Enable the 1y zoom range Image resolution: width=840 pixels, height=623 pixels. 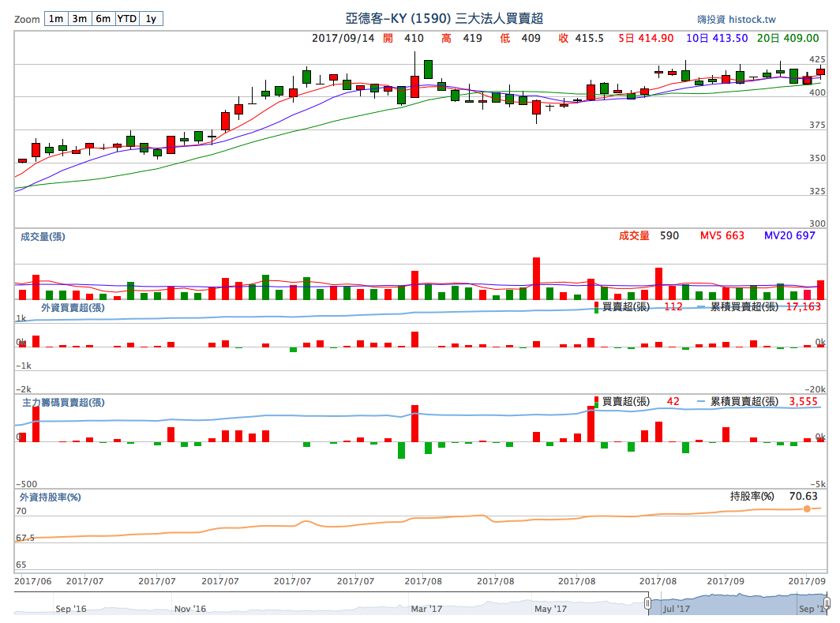pos(151,19)
